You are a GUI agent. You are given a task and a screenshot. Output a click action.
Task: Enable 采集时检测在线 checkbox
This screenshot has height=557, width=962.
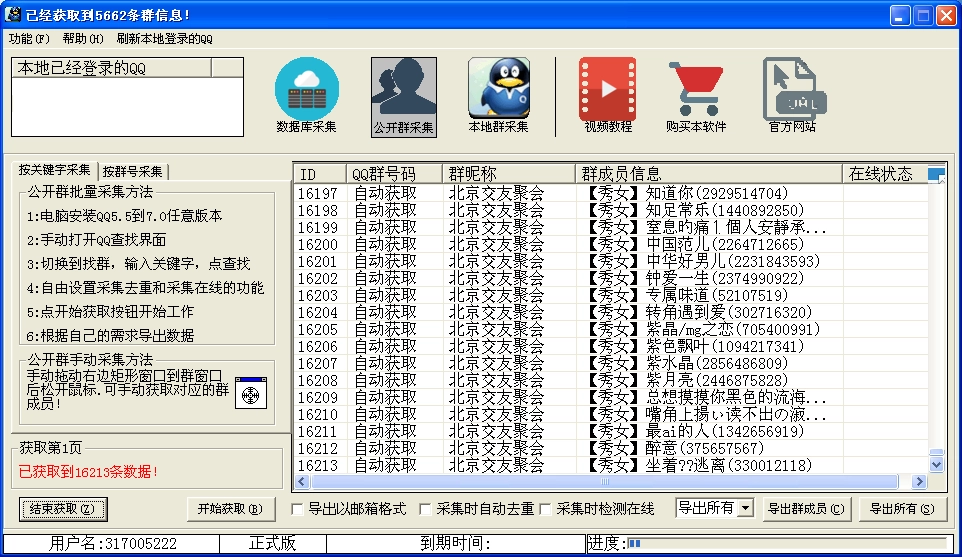(545, 509)
